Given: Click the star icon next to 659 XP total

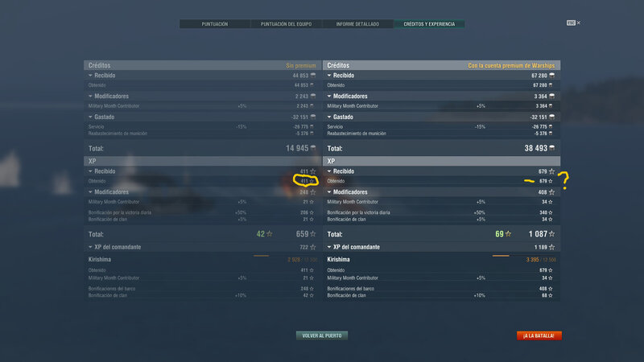Looking at the screenshot, I should point(313,234).
